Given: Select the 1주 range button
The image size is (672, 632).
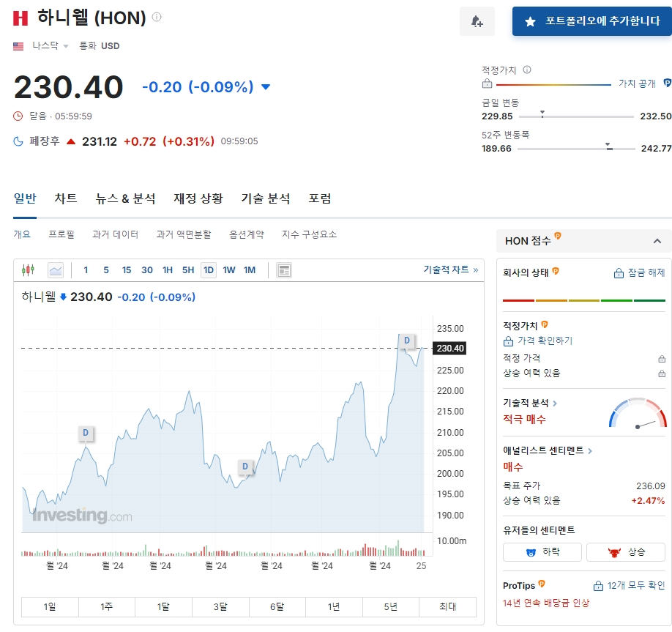Looking at the screenshot, I should click(x=107, y=606).
